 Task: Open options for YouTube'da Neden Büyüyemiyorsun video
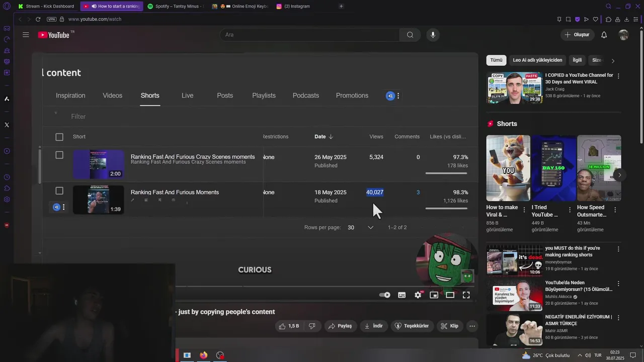(618, 284)
